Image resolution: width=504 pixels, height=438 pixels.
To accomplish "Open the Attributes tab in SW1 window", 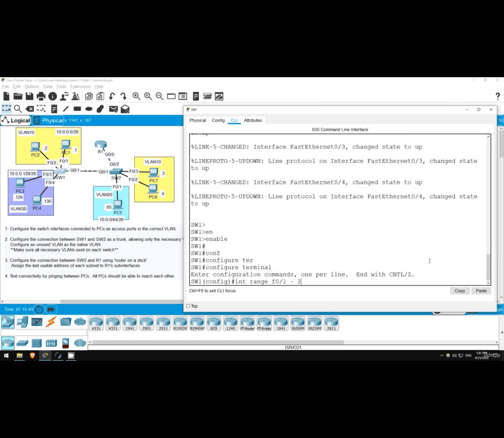I will pyautogui.click(x=253, y=121).
